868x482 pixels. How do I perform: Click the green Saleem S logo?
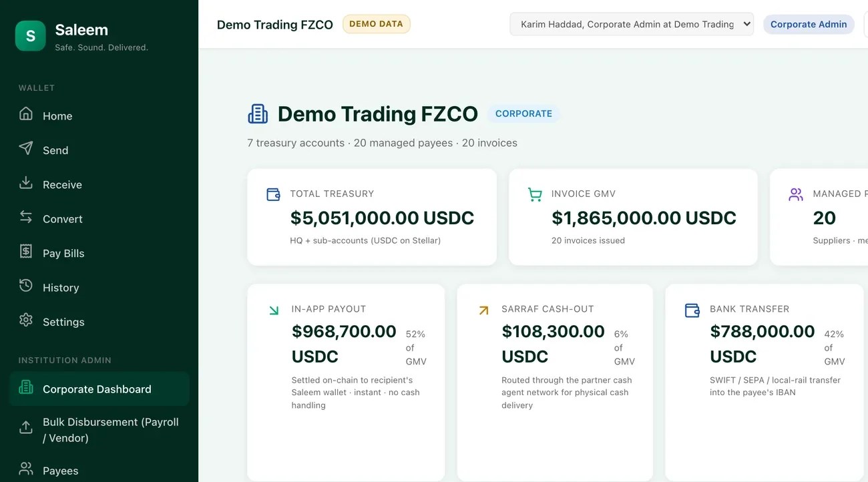[x=31, y=36]
